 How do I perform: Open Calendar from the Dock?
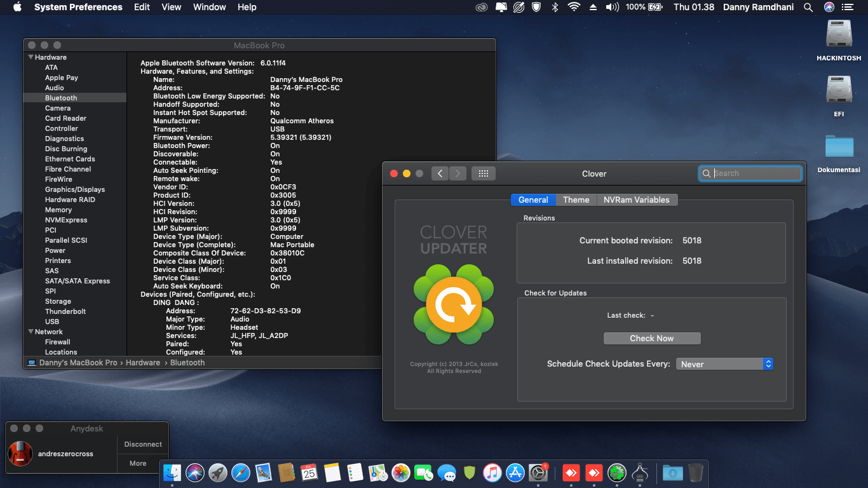click(309, 473)
